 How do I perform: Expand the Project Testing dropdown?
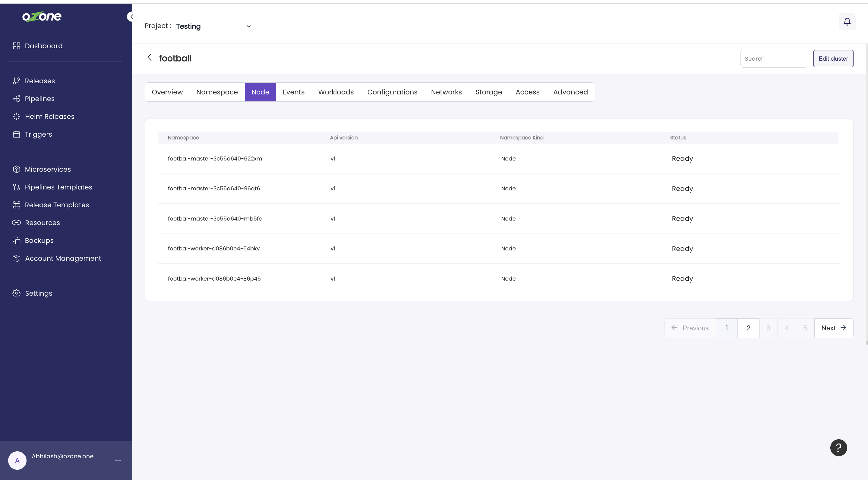(214, 26)
